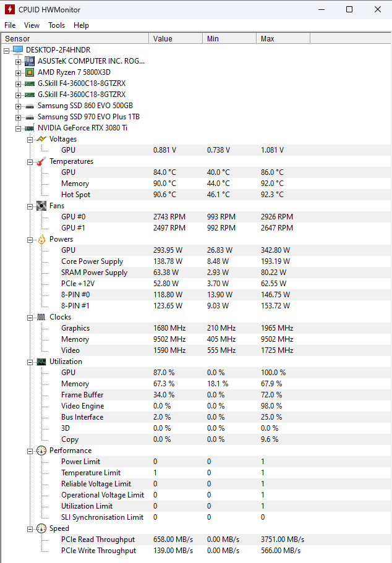This screenshot has width=392, height=563.
Task: Click first G.Skill RAM module icon
Action: pyautogui.click(x=30, y=83)
